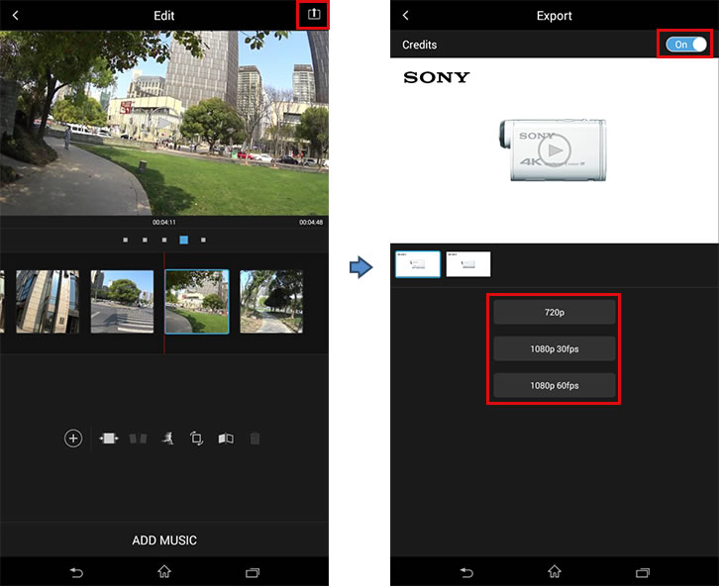719x588 pixels.
Task: Select the second credits template thumbnail
Action: pyautogui.click(x=468, y=263)
